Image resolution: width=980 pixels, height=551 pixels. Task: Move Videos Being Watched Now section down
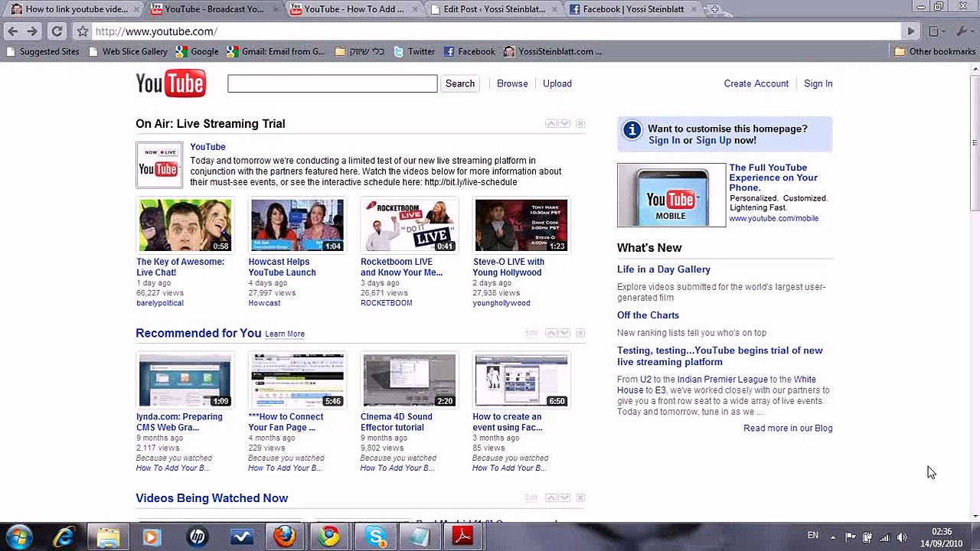click(x=565, y=497)
